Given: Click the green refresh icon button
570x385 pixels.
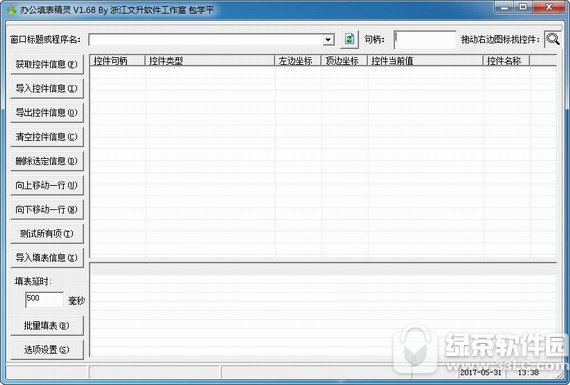Looking at the screenshot, I should (x=349, y=39).
